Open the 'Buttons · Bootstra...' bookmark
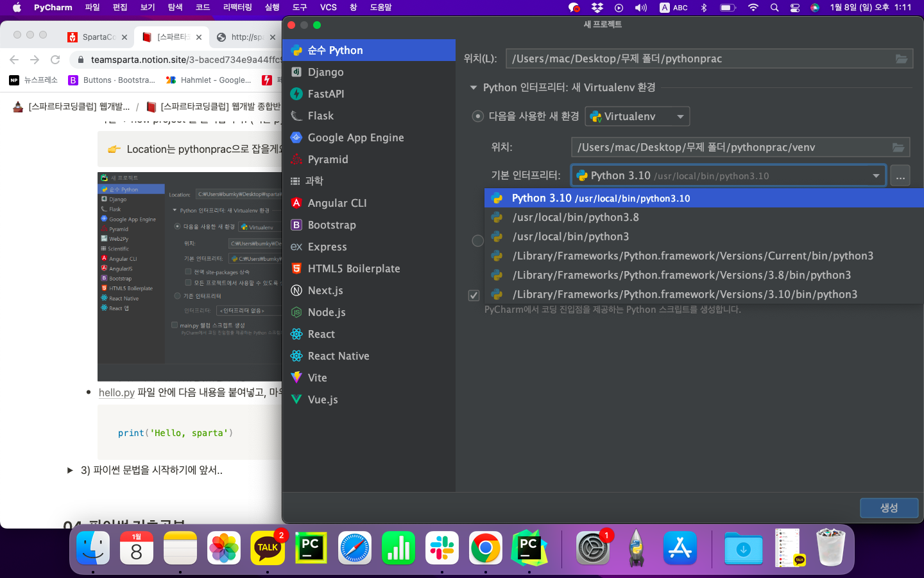The height and width of the screenshot is (578, 924). [x=112, y=80]
